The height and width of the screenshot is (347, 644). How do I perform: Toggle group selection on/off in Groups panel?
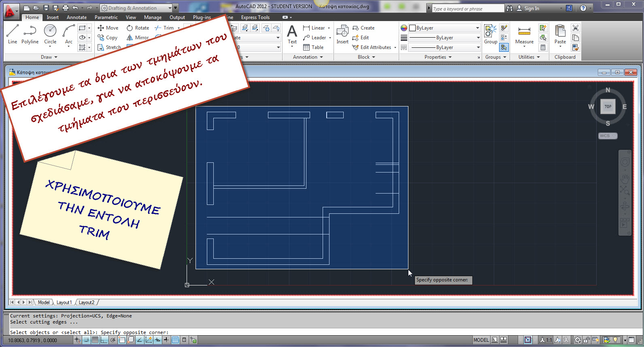pyautogui.click(x=504, y=47)
